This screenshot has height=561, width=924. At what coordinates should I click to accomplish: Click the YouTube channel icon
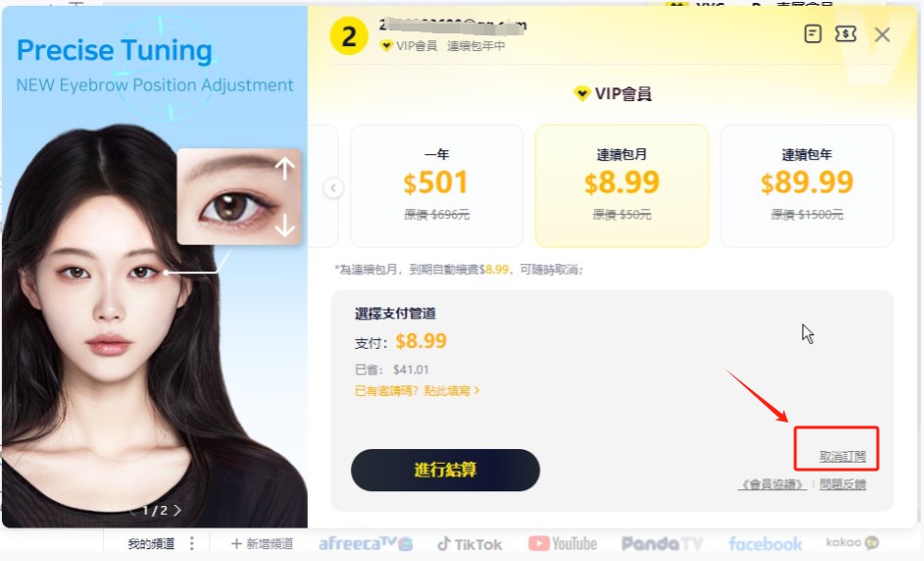coord(562,543)
